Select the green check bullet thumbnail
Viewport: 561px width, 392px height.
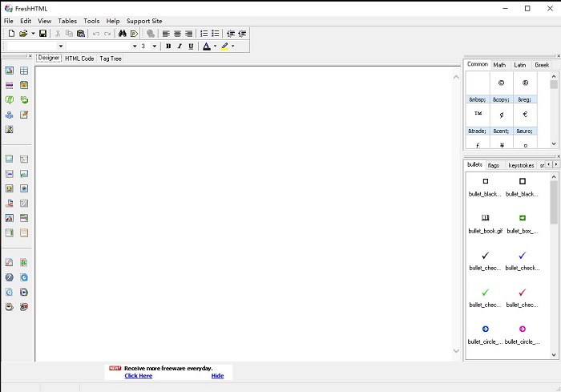[485, 297]
